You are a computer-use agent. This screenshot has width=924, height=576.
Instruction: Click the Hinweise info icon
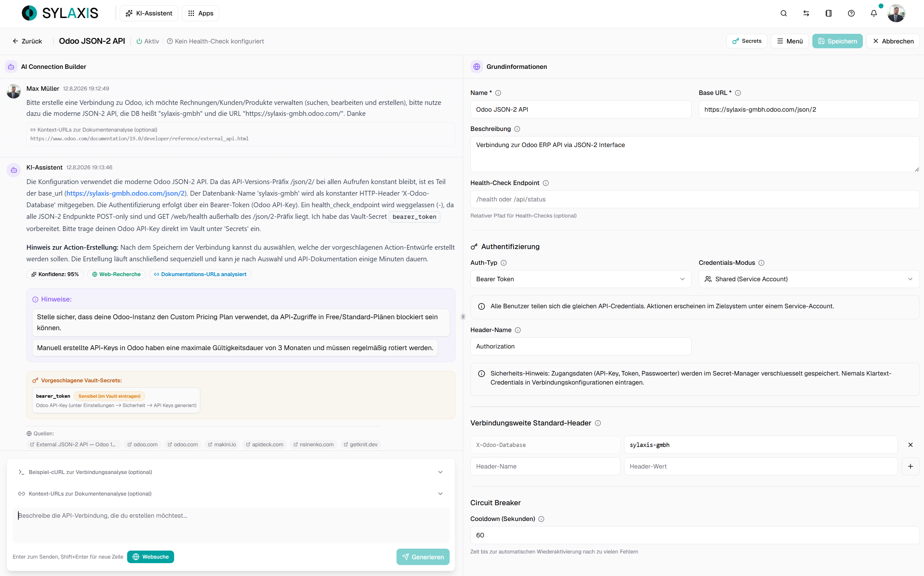click(x=35, y=300)
